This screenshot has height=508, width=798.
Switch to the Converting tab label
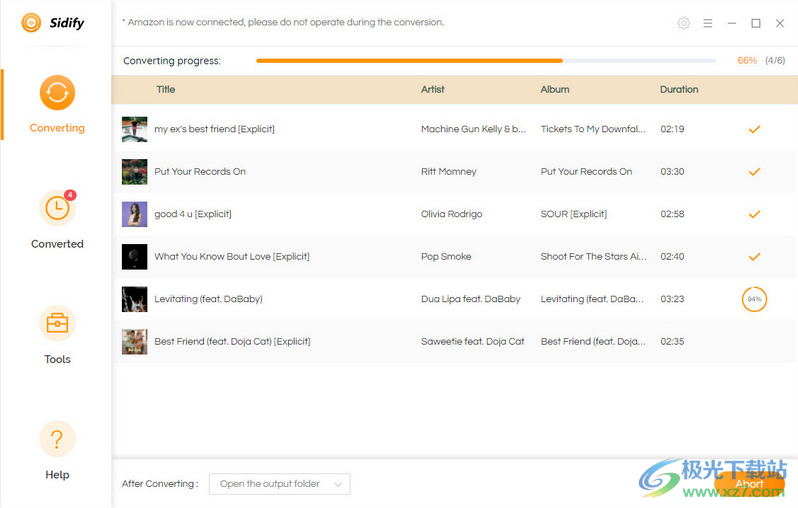(57, 128)
